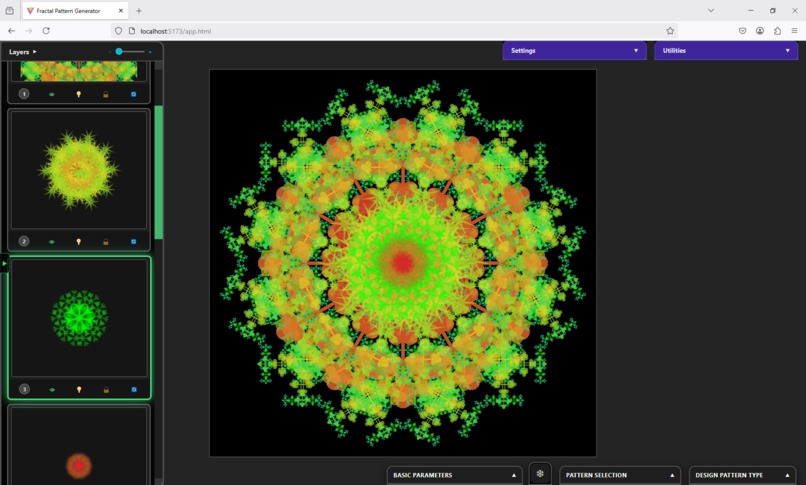This screenshot has width=806, height=485.
Task: Click the main fractal canvas
Action: point(403,263)
